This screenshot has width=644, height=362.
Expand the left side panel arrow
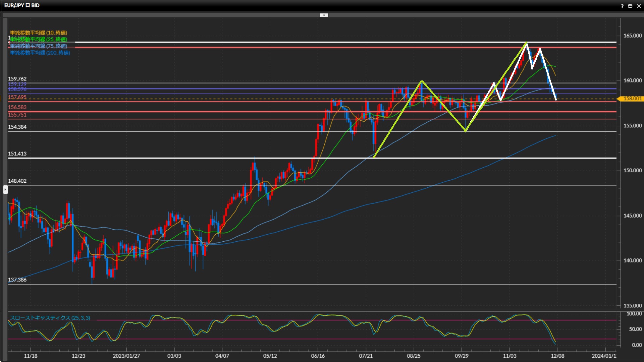pyautogui.click(x=5, y=190)
